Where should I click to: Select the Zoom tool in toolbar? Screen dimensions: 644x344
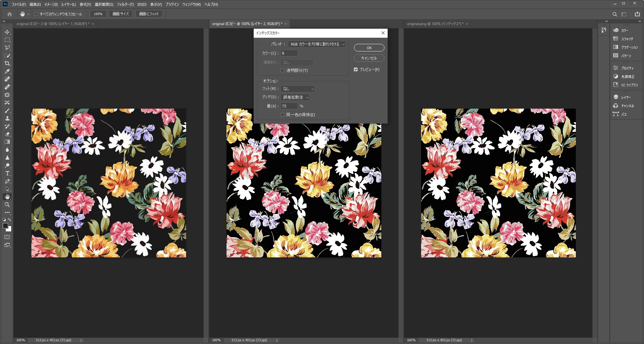(x=7, y=205)
